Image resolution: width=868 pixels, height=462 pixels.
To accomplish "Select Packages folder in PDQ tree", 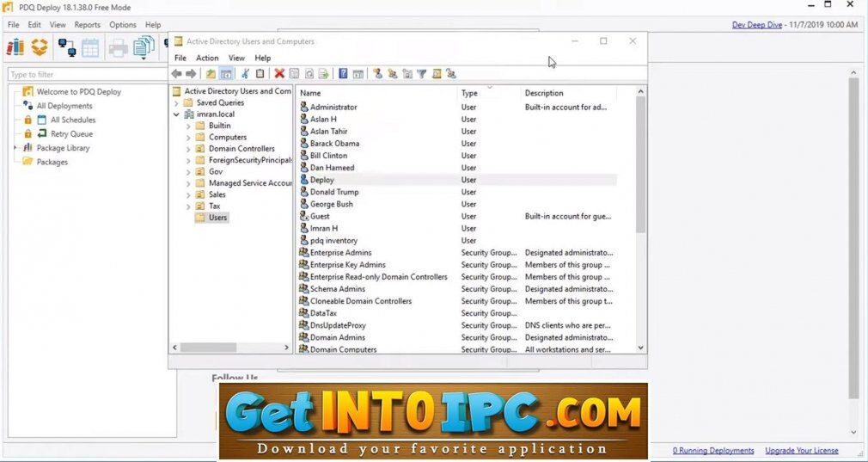I will click(52, 163).
